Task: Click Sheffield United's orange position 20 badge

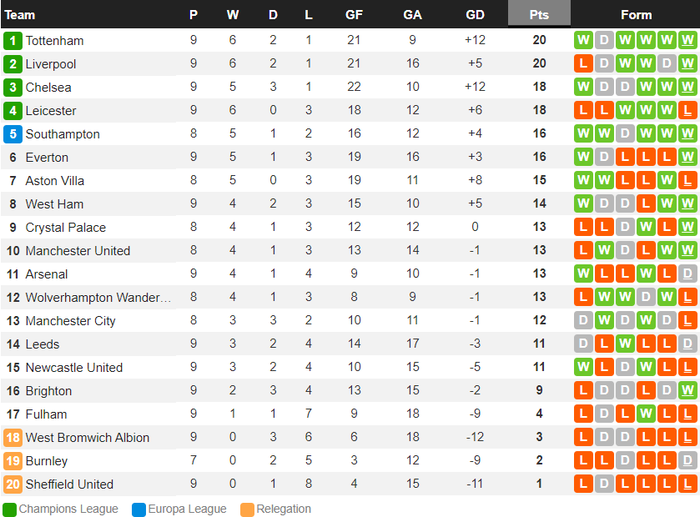Action: 13,484
